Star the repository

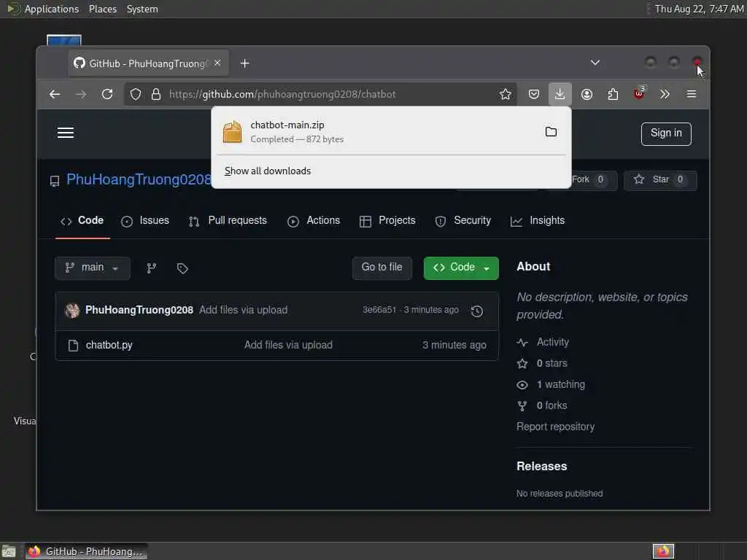click(x=660, y=180)
